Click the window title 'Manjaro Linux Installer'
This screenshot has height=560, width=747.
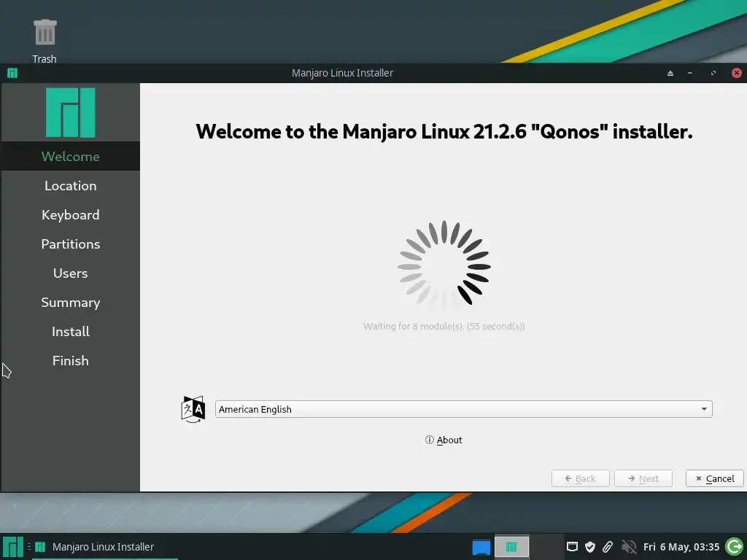(342, 73)
